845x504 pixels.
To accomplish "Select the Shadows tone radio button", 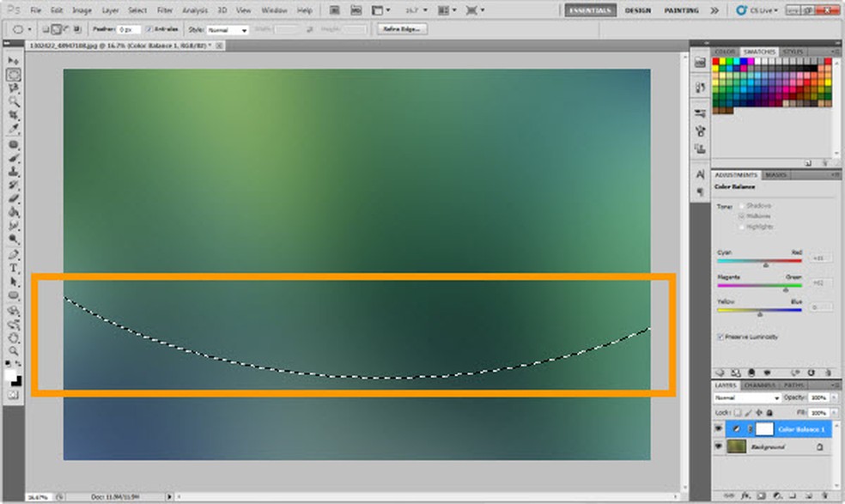I will (742, 206).
